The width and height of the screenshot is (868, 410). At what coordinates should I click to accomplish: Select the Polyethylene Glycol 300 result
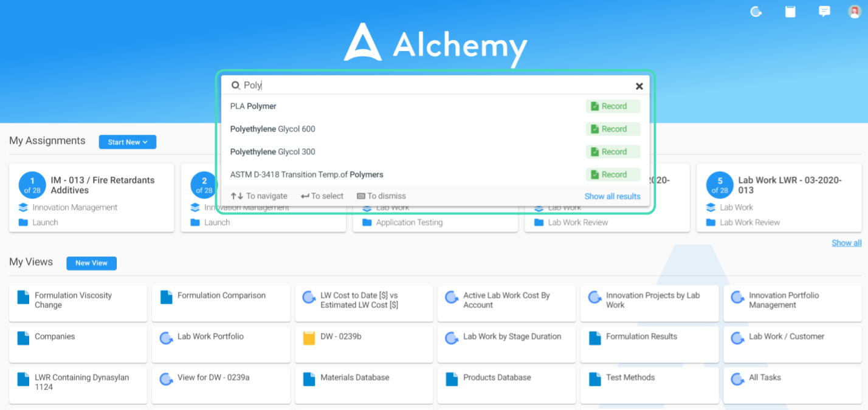click(435, 152)
